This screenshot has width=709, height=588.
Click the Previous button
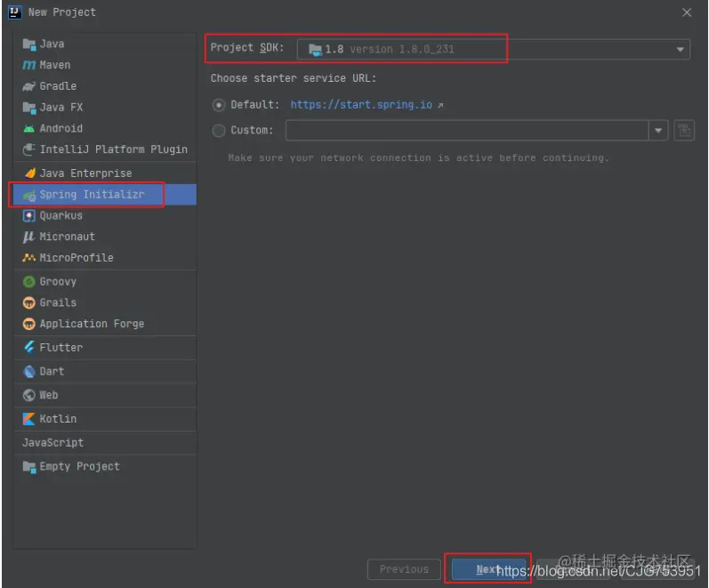pyautogui.click(x=404, y=569)
